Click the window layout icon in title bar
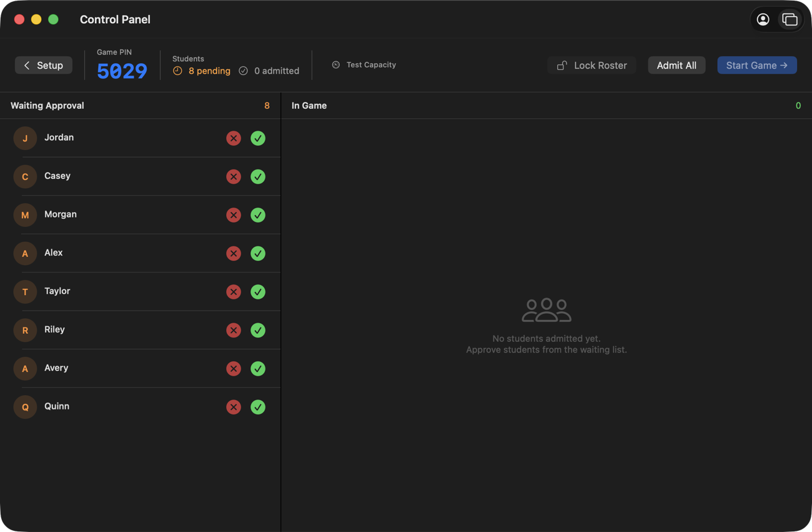This screenshot has height=532, width=812. [790, 19]
